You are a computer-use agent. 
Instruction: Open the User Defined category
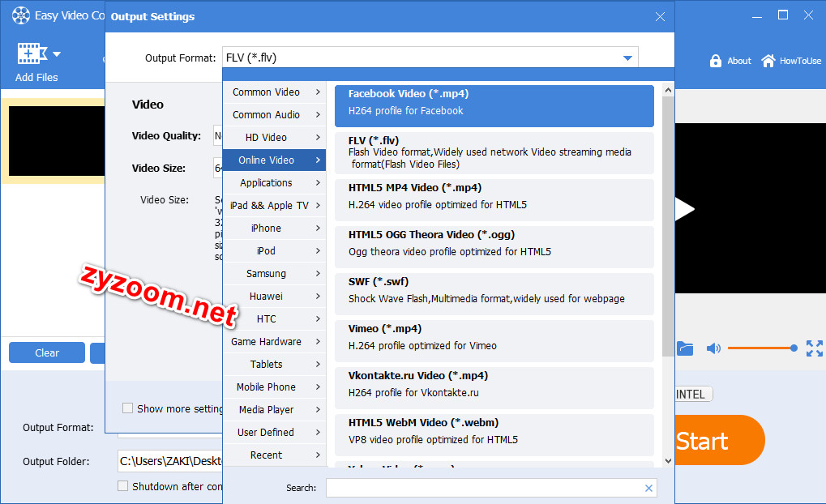(x=275, y=433)
